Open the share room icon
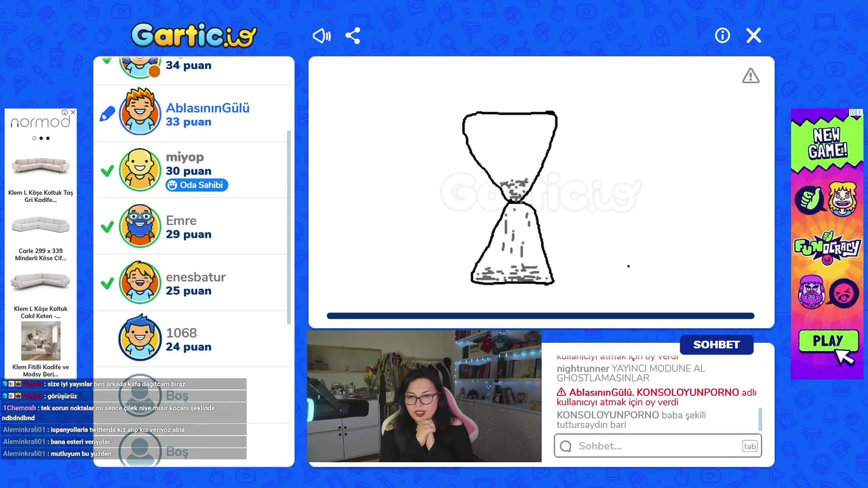Image resolution: width=868 pixels, height=488 pixels. coord(353,36)
